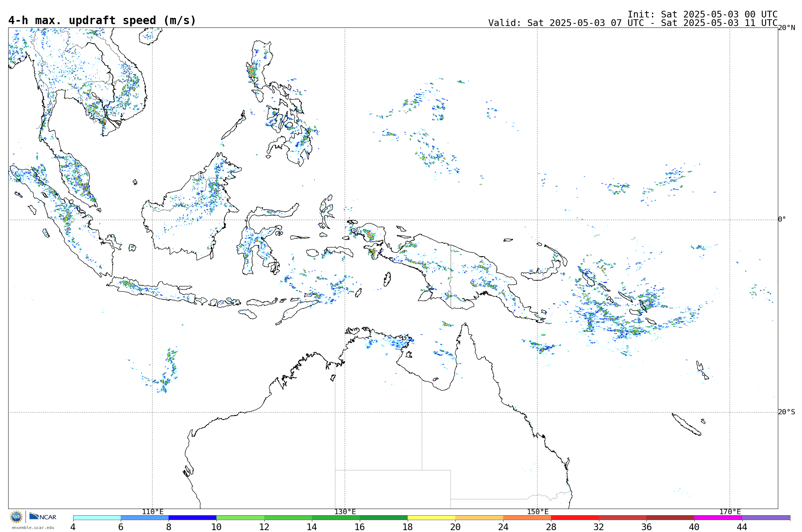The width and height of the screenshot is (802, 532).
Task: Click the colorbar tick label '16'
Action: tap(360, 527)
